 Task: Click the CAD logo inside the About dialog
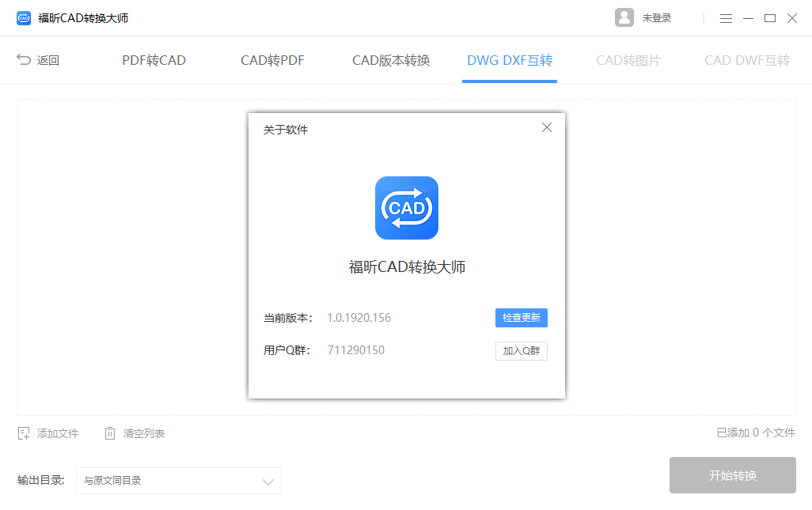[x=406, y=207]
